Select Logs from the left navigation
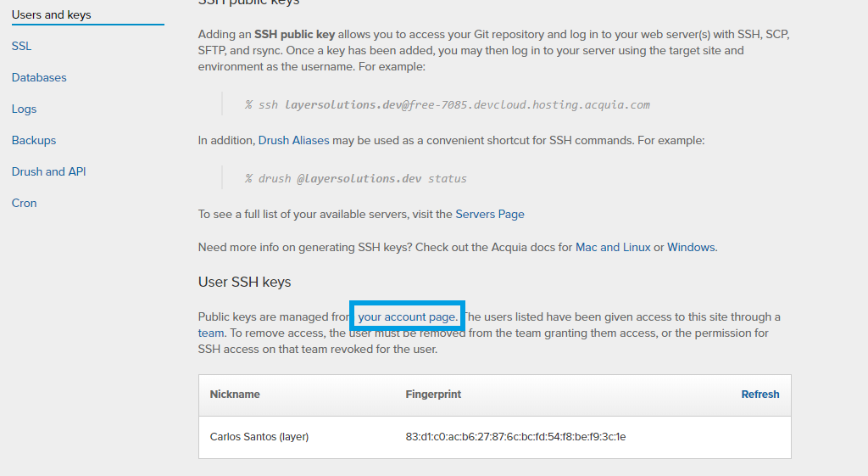868x476 pixels. [24, 109]
